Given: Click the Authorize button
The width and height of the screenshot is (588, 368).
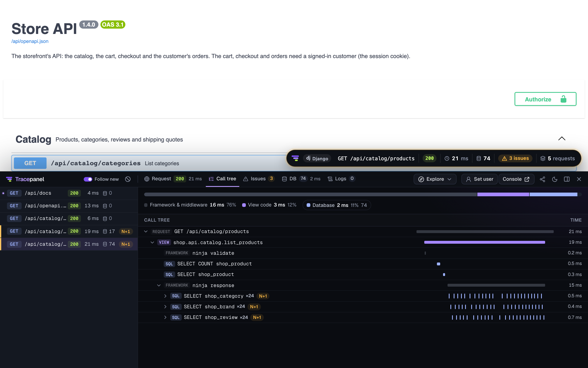Looking at the screenshot, I should point(545,99).
